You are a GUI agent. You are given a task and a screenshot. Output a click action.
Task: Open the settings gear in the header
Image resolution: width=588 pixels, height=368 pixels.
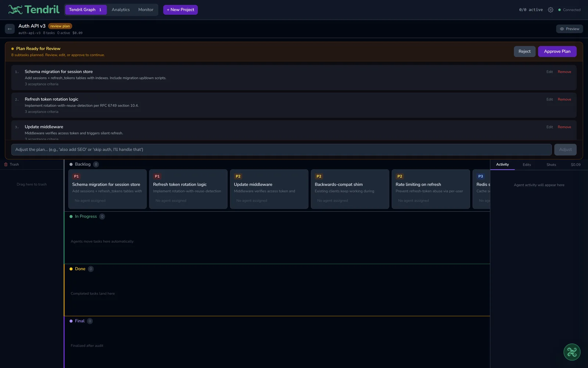[550, 10]
